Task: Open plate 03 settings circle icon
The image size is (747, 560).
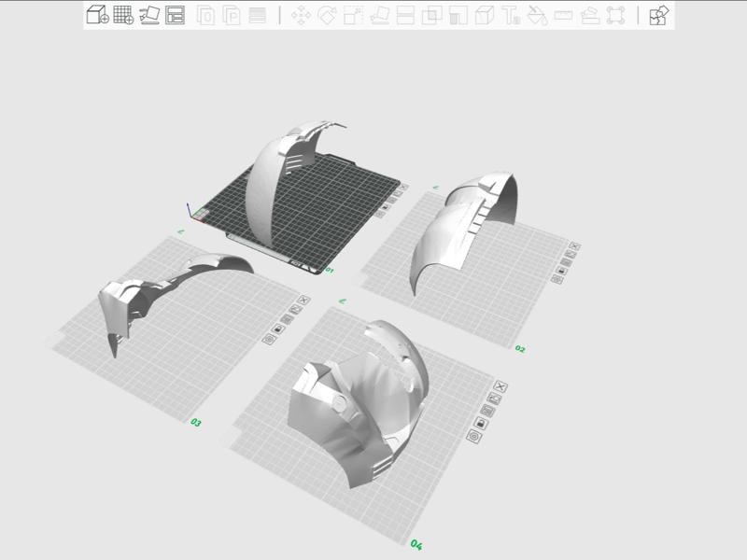Action: pyautogui.click(x=269, y=339)
